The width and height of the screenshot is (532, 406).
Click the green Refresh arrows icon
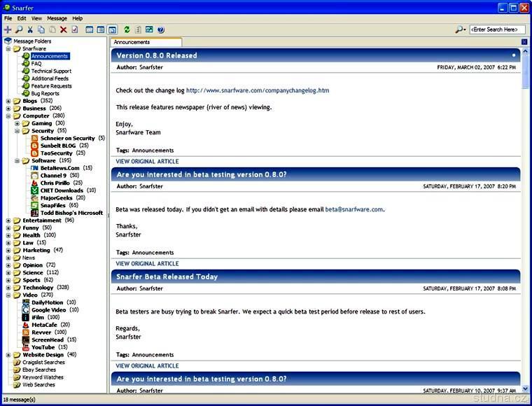127,29
